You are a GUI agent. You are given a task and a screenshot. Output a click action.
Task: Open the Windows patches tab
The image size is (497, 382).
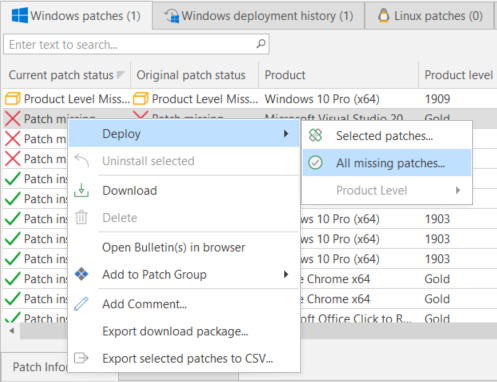click(76, 15)
